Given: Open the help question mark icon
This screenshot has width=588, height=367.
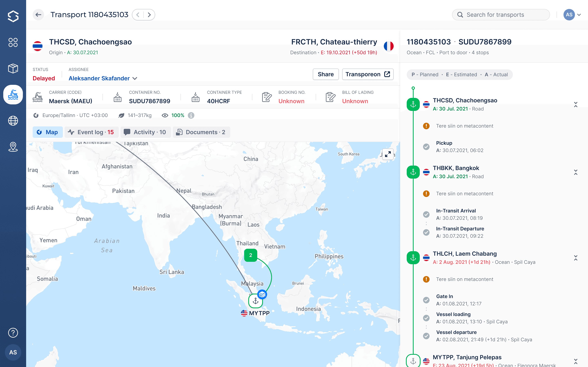Looking at the screenshot, I should pyautogui.click(x=13, y=333).
